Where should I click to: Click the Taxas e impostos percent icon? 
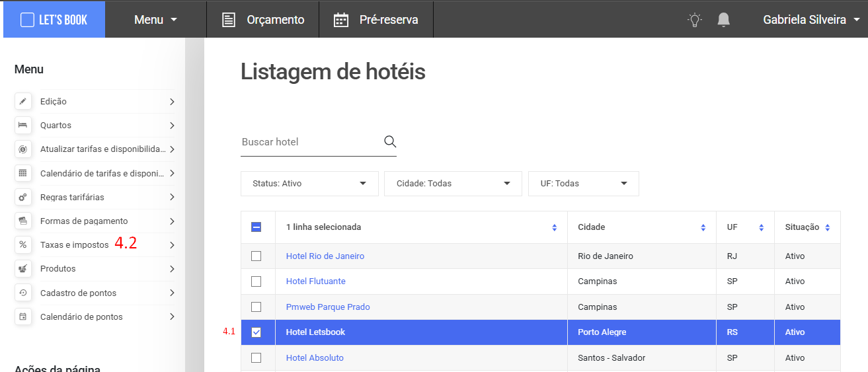coord(23,245)
